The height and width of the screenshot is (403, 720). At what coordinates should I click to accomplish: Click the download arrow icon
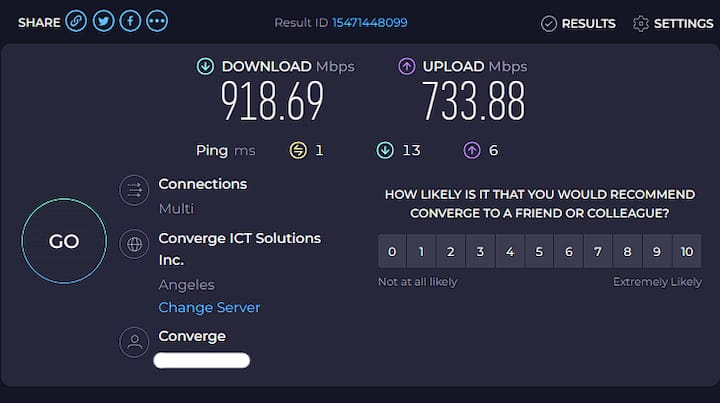coord(205,67)
